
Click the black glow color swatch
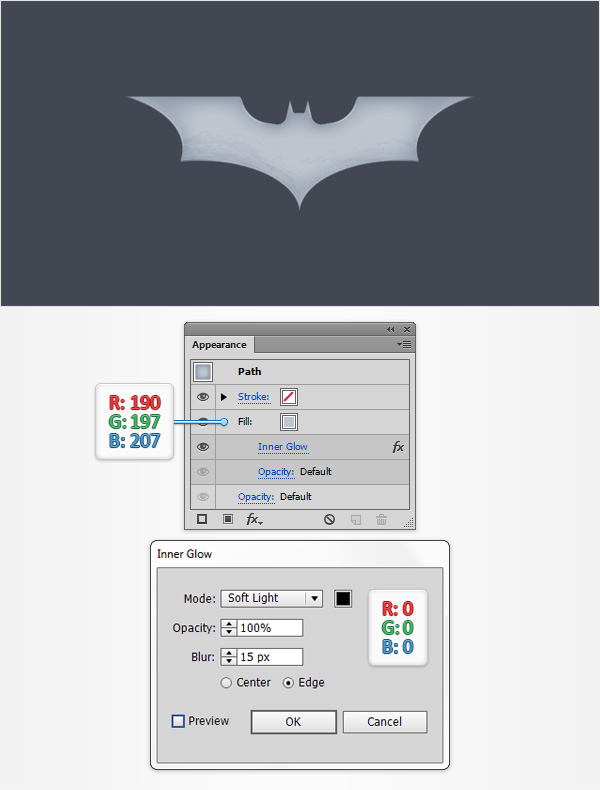coord(343,599)
